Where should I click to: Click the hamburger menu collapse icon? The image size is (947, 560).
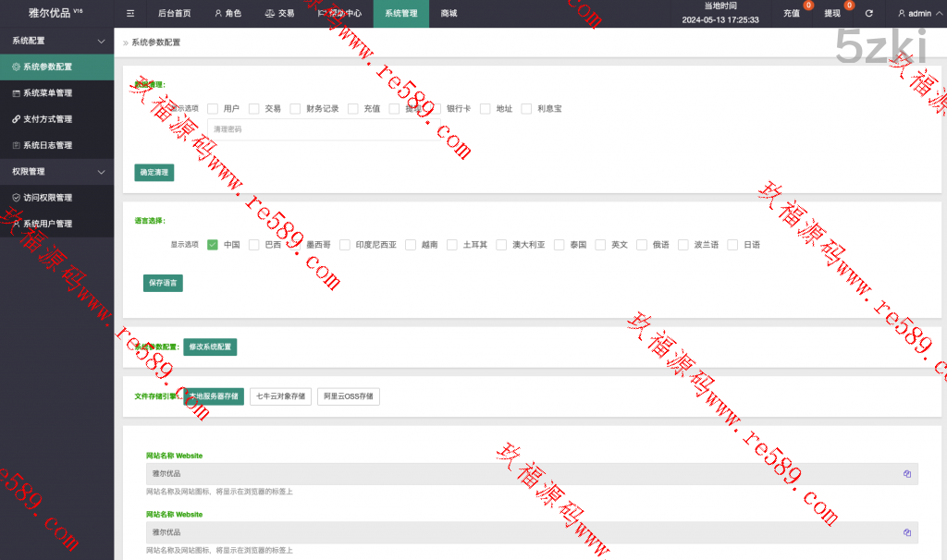coord(130,14)
